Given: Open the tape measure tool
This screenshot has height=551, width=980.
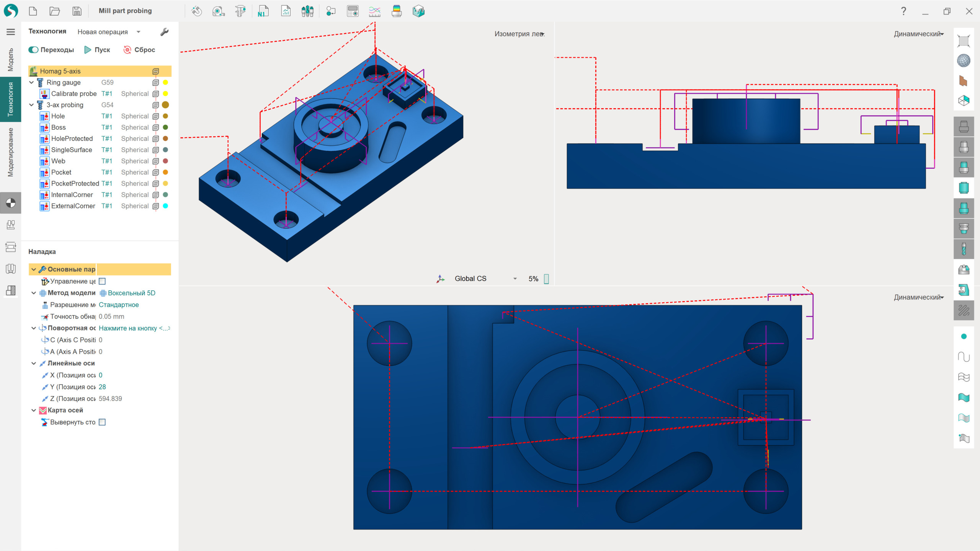Looking at the screenshot, I should pyautogui.click(x=218, y=11).
